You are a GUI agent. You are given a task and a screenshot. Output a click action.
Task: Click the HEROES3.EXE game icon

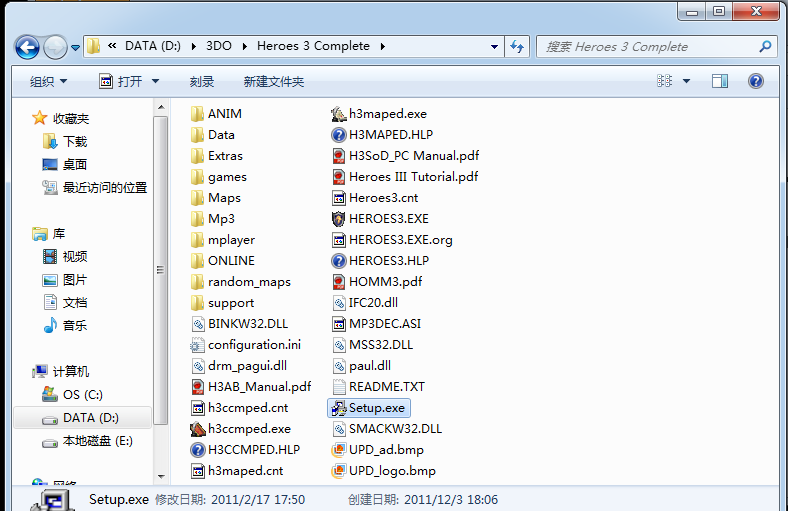click(339, 218)
